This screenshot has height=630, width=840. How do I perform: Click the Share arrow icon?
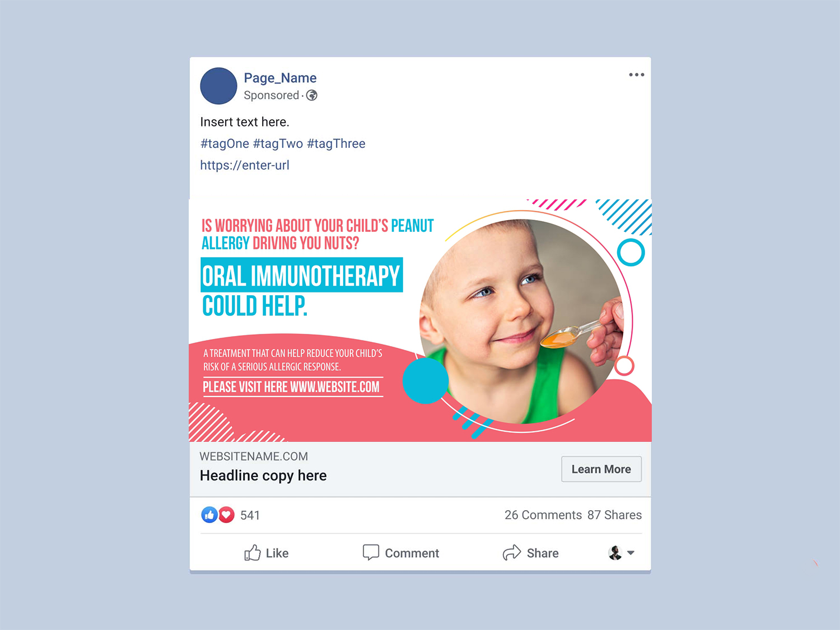point(512,553)
